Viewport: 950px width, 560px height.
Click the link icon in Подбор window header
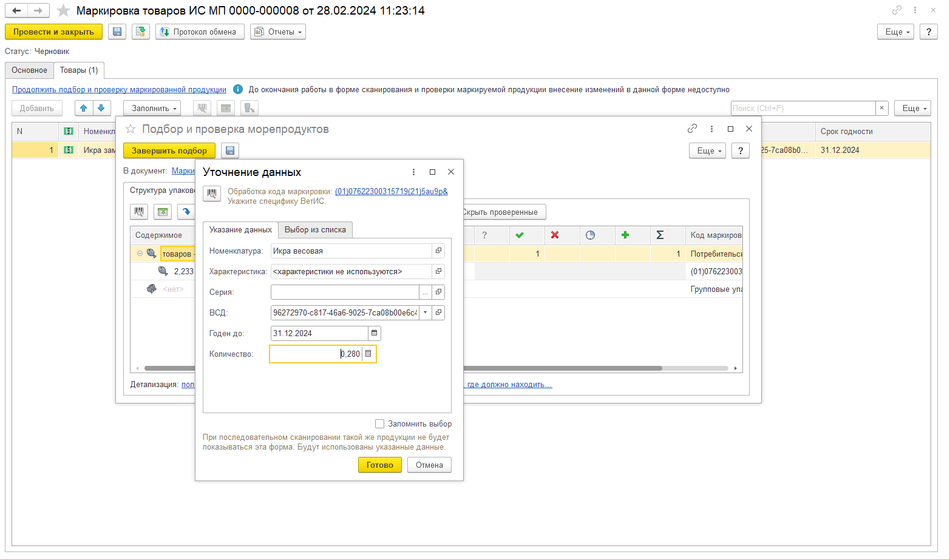[x=692, y=129]
